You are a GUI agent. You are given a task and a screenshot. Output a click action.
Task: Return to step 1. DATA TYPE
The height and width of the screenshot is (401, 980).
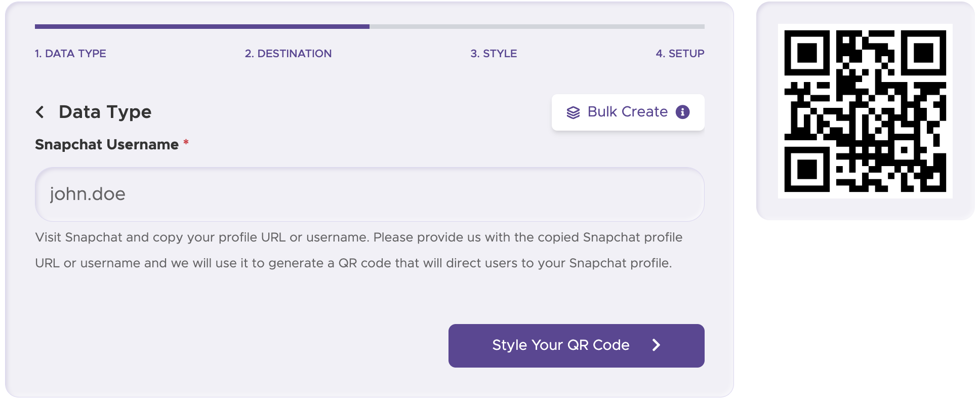point(70,53)
